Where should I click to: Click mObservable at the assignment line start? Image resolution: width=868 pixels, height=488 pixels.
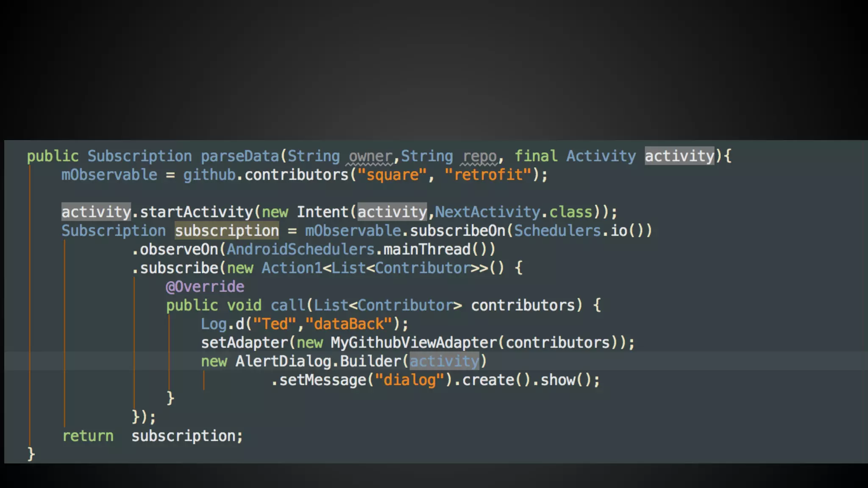pyautogui.click(x=109, y=175)
